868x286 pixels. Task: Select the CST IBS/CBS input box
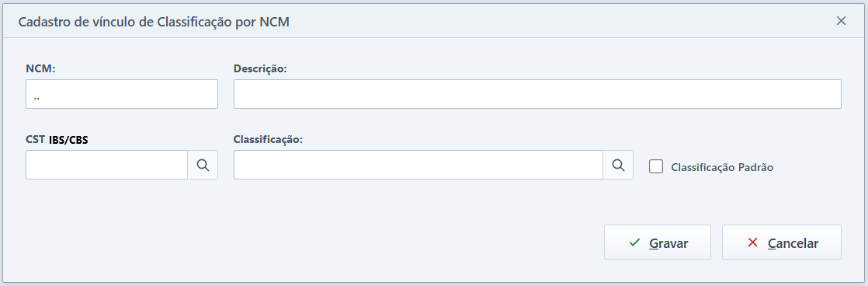[107, 165]
